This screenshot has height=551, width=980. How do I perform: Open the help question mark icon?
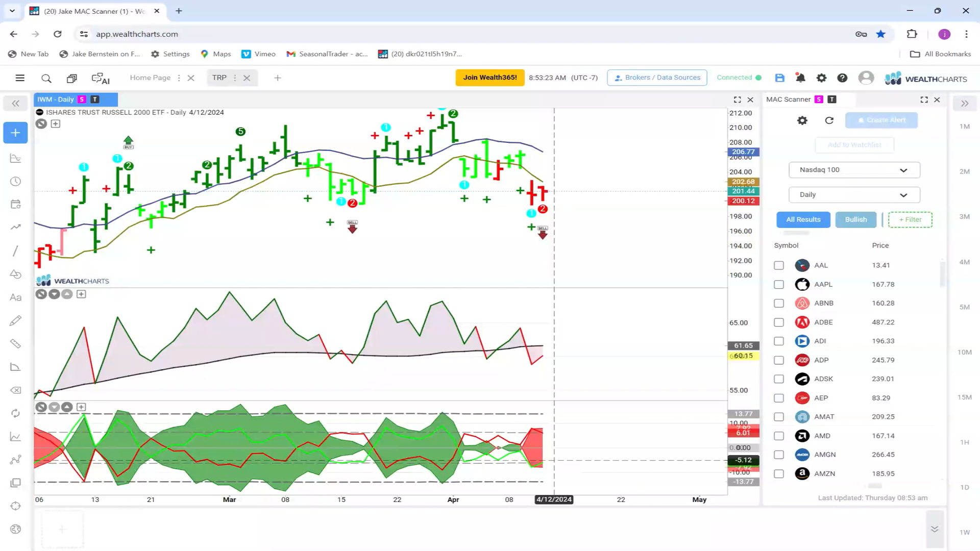coord(842,78)
